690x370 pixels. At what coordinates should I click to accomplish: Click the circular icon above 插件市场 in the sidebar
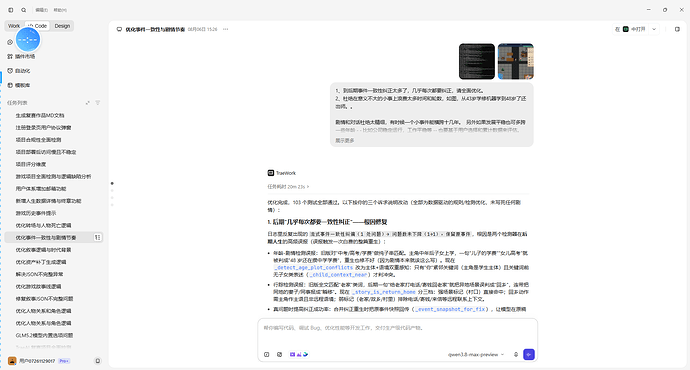click(10, 42)
